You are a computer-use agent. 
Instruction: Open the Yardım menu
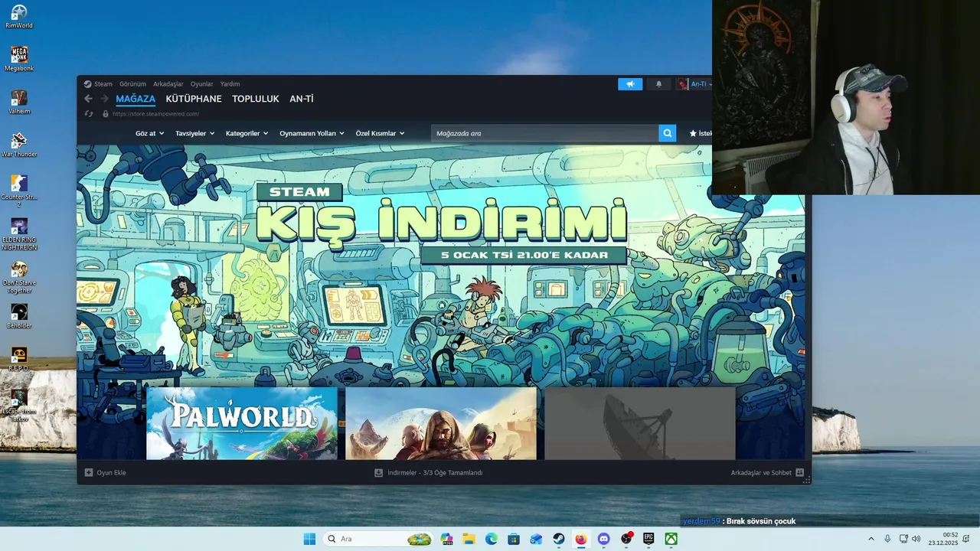pos(230,84)
